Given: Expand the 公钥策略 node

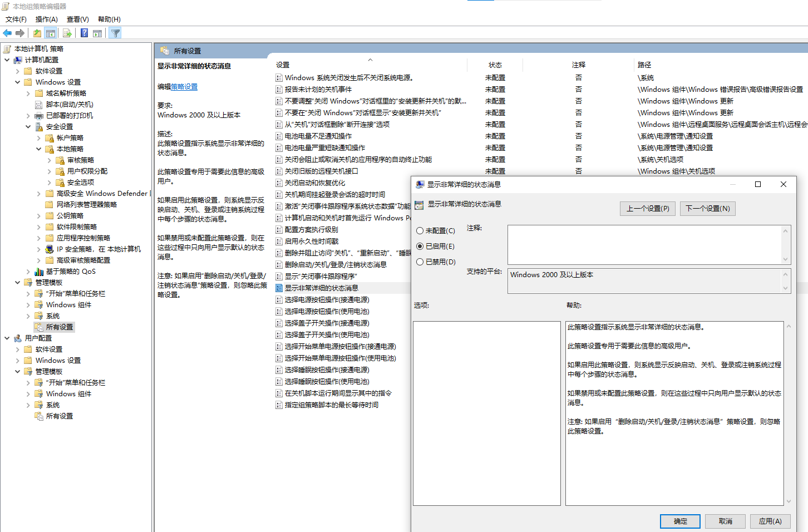Looking at the screenshot, I should tap(38, 216).
